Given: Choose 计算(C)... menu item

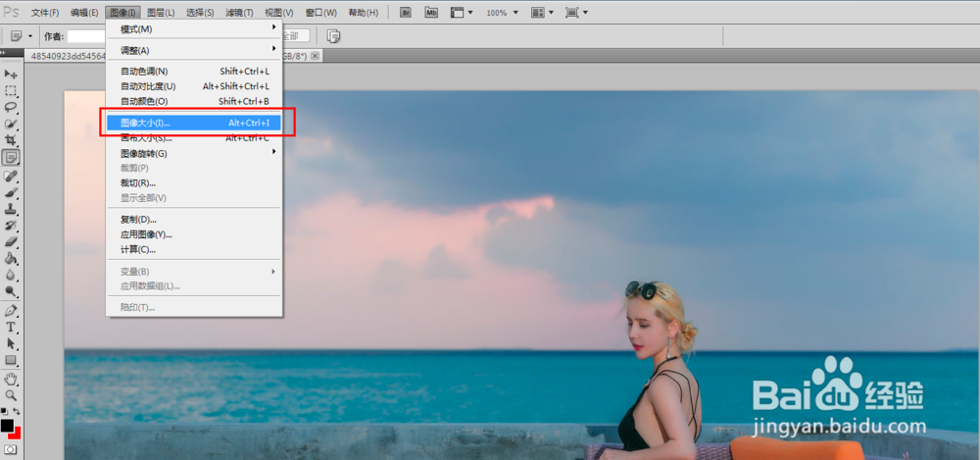Looking at the screenshot, I should click(194, 249).
